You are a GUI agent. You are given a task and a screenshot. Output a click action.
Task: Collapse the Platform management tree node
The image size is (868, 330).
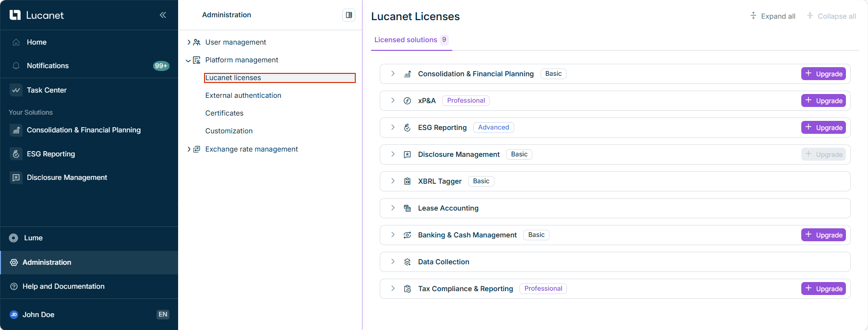tap(188, 60)
